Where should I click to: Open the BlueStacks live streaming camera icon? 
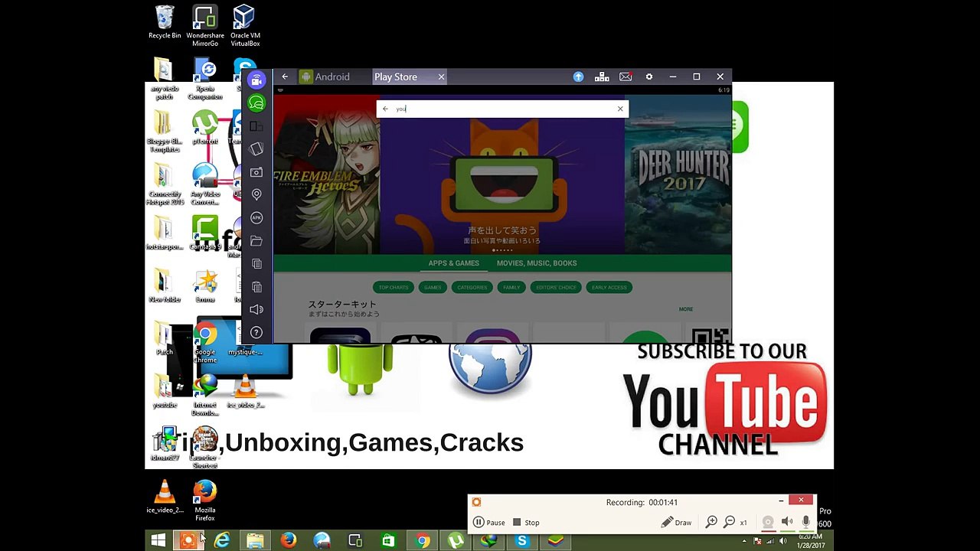tap(256, 80)
